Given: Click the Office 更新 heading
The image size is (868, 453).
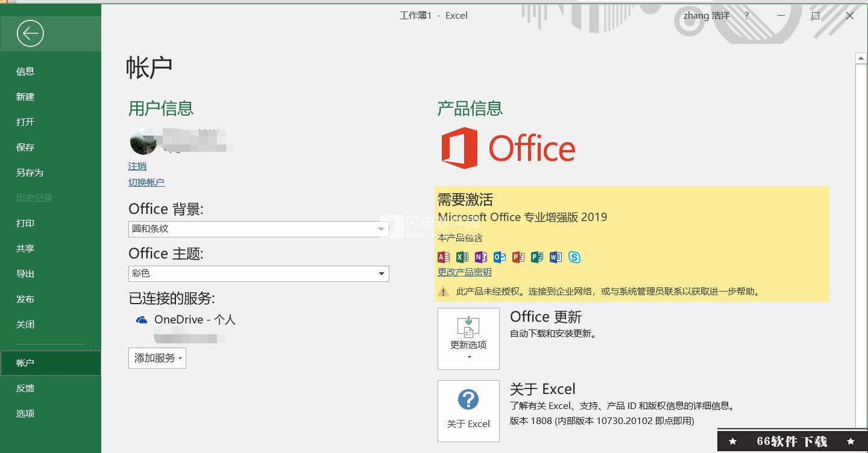Looking at the screenshot, I should tap(546, 317).
